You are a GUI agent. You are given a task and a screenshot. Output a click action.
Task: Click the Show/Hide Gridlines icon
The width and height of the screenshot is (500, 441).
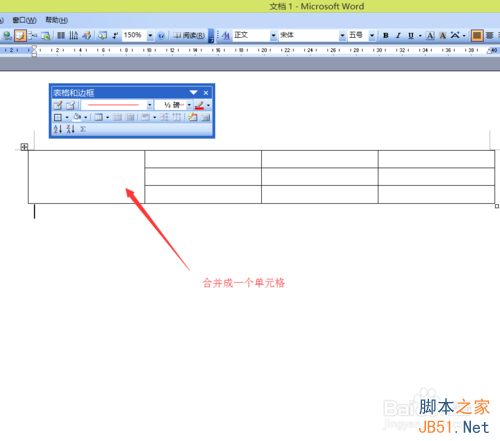tap(205, 117)
